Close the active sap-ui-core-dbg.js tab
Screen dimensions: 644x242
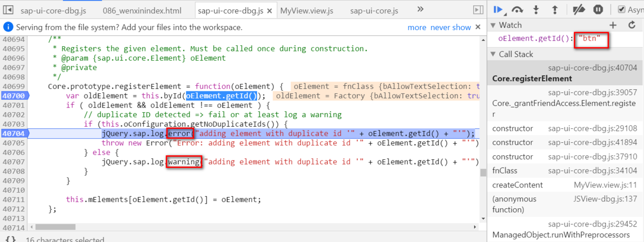pos(269,10)
